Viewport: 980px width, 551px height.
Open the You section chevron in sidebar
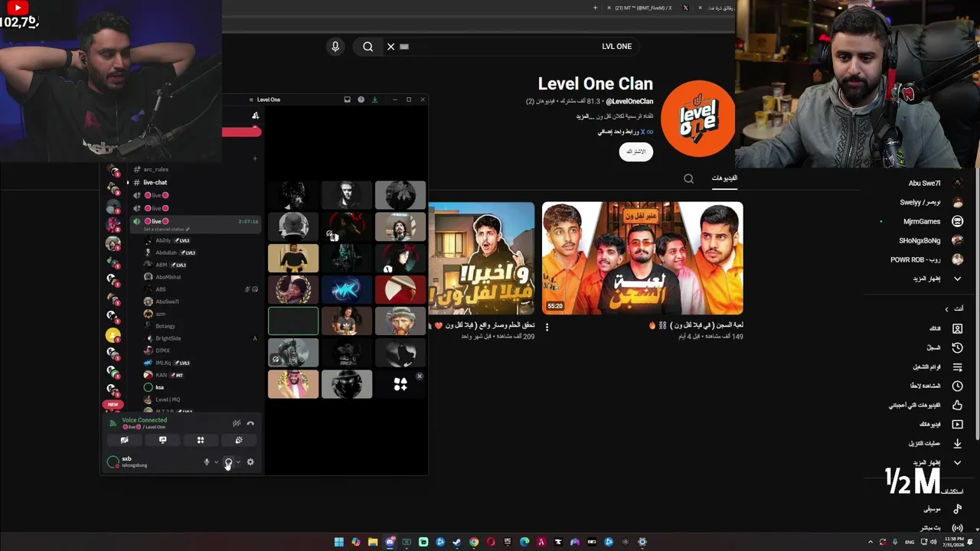946,309
